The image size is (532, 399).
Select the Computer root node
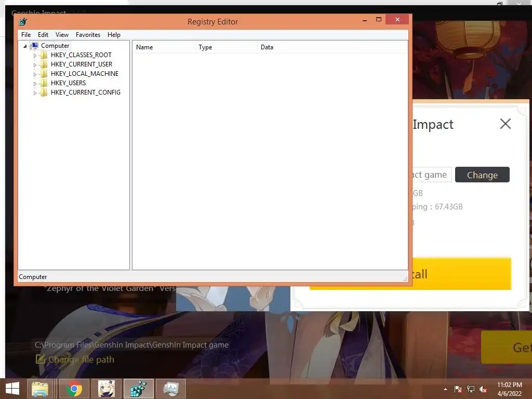(55, 46)
